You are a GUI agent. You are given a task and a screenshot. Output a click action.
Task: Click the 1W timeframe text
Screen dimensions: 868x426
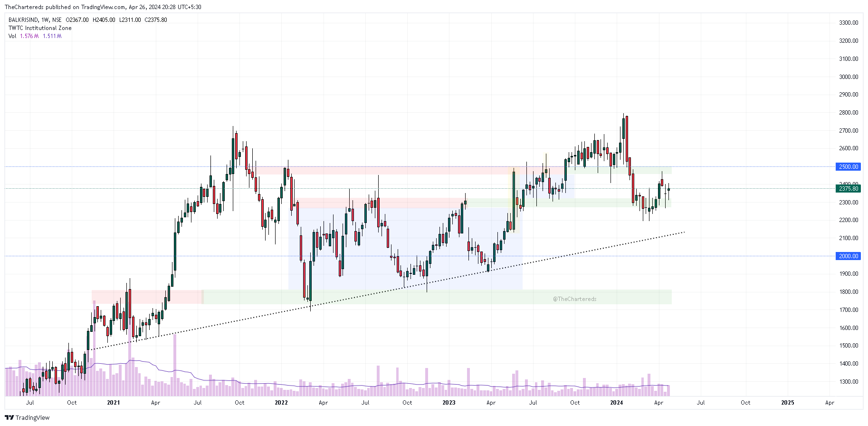(x=46, y=20)
